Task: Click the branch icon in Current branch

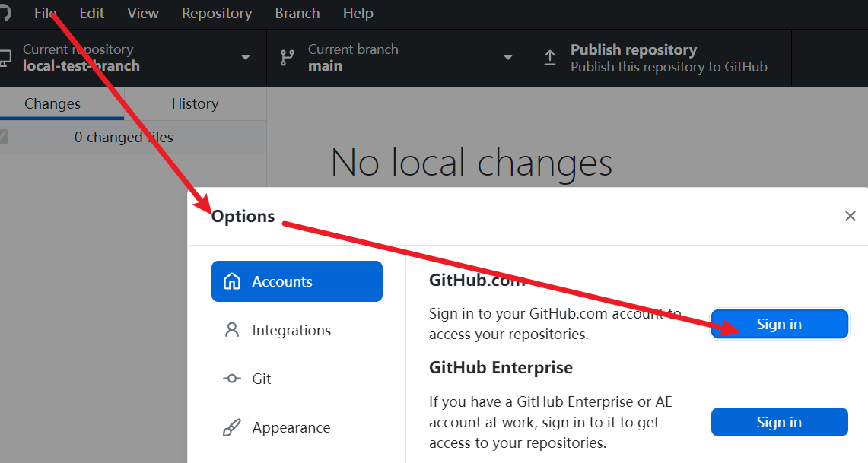Action: pyautogui.click(x=287, y=58)
